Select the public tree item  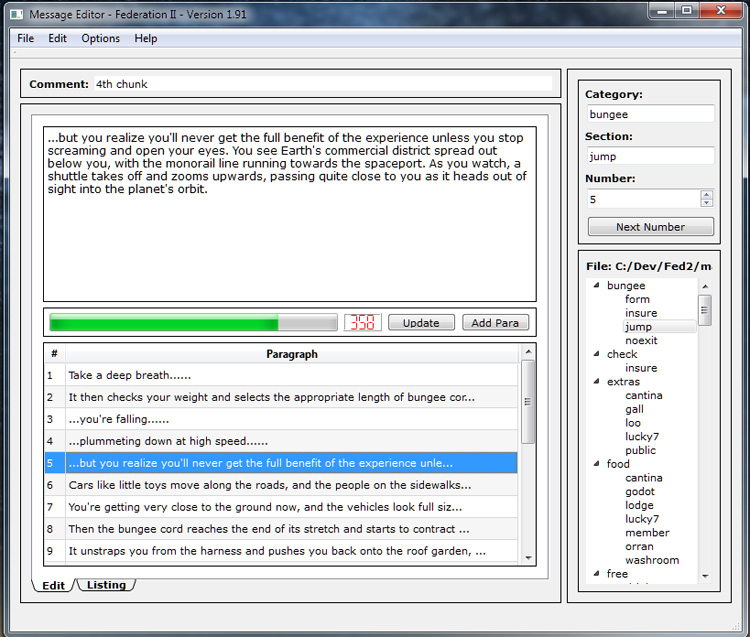tap(640, 450)
